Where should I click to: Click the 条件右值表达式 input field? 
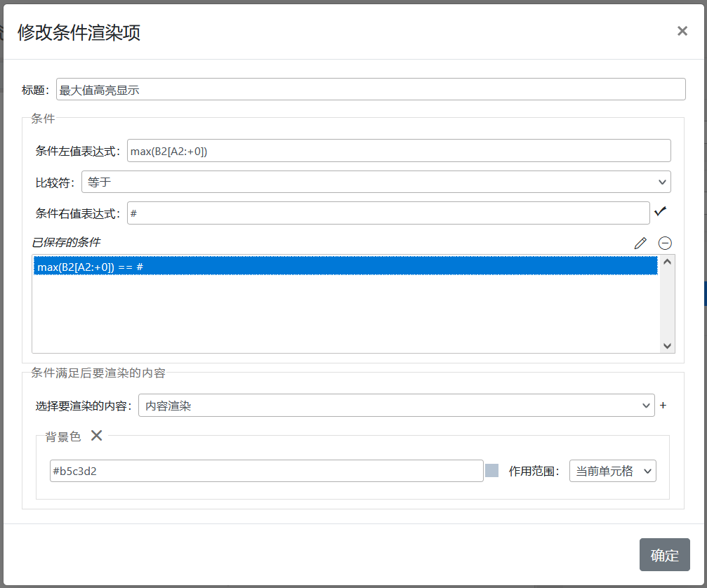(388, 213)
